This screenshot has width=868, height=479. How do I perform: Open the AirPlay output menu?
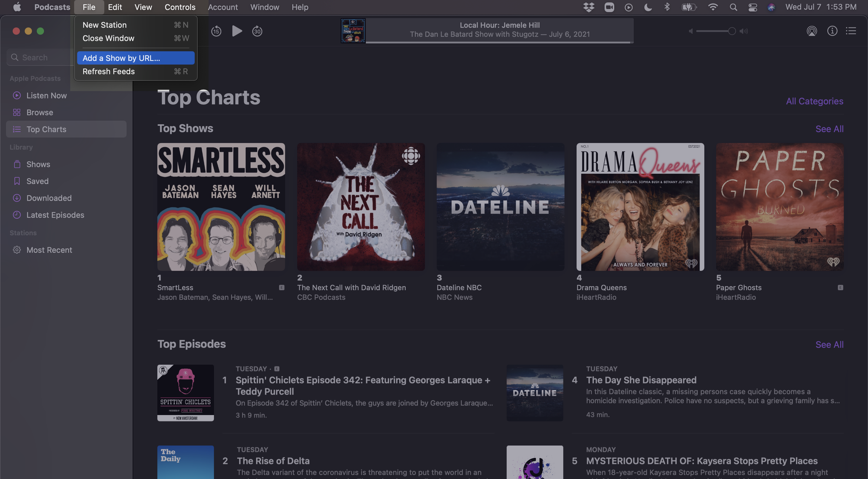tap(812, 31)
